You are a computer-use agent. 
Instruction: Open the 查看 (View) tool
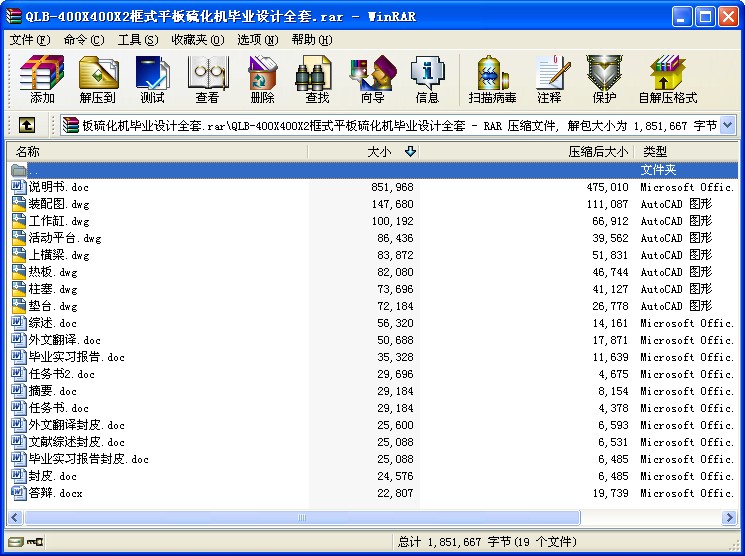[x=207, y=79]
